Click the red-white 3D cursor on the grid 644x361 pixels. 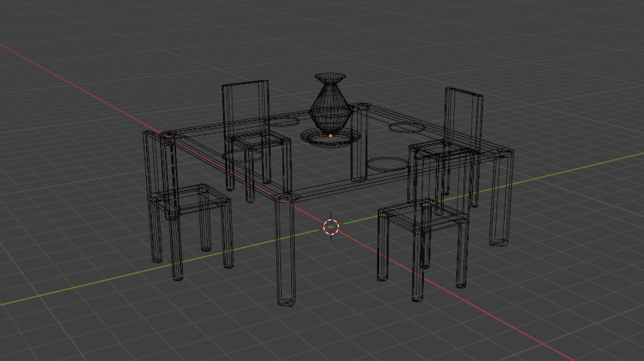pos(331,227)
